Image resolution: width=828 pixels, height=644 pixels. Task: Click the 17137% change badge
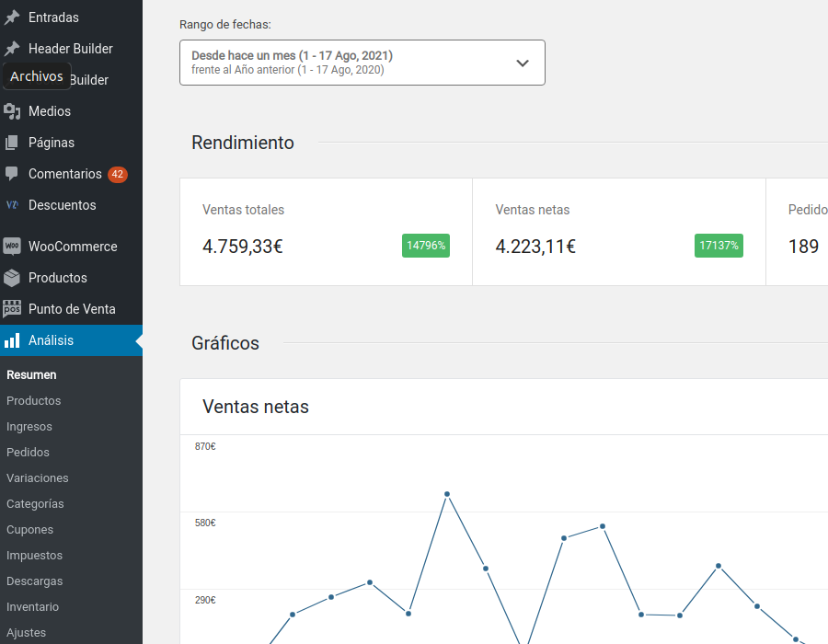point(719,246)
